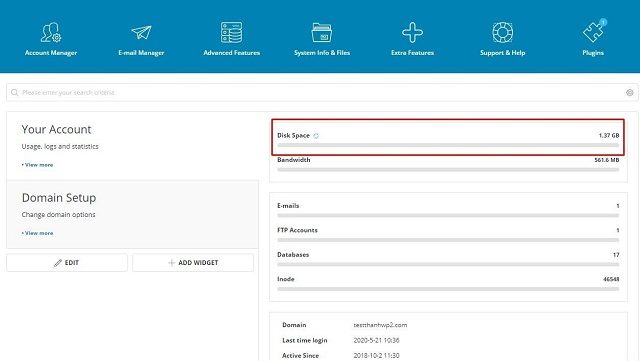This screenshot has height=361, width=640.
Task: Click the Bandwidth label
Action: [x=293, y=160]
